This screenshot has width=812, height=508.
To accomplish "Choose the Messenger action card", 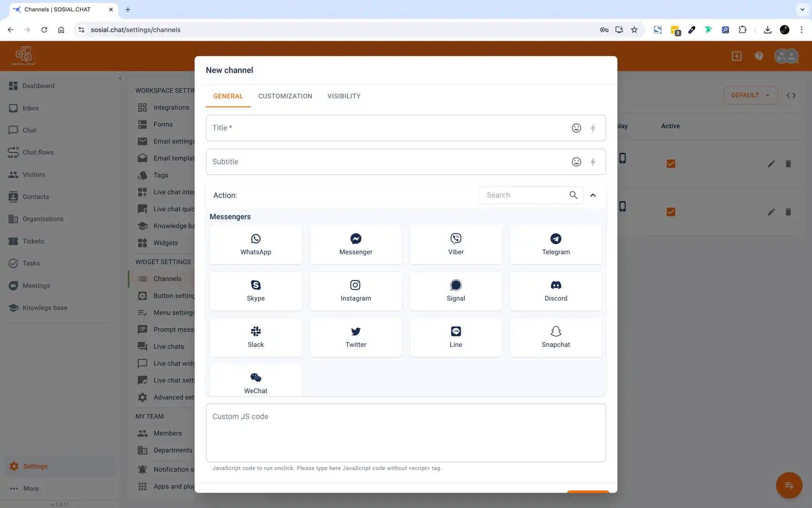I will click(x=356, y=245).
